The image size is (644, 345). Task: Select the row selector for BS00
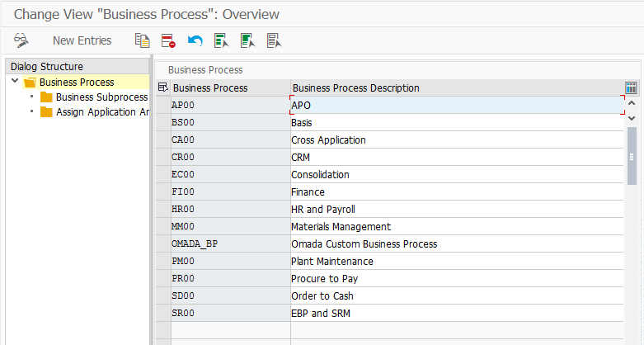163,122
